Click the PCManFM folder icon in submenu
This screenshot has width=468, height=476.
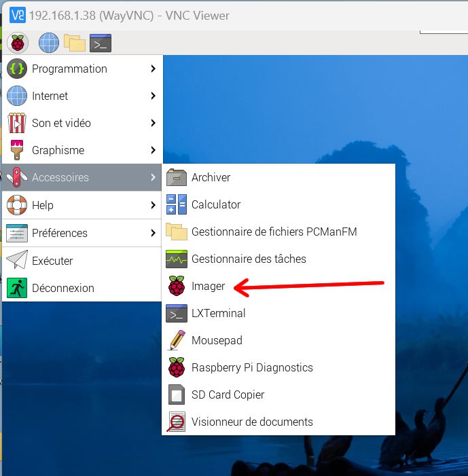click(x=177, y=232)
